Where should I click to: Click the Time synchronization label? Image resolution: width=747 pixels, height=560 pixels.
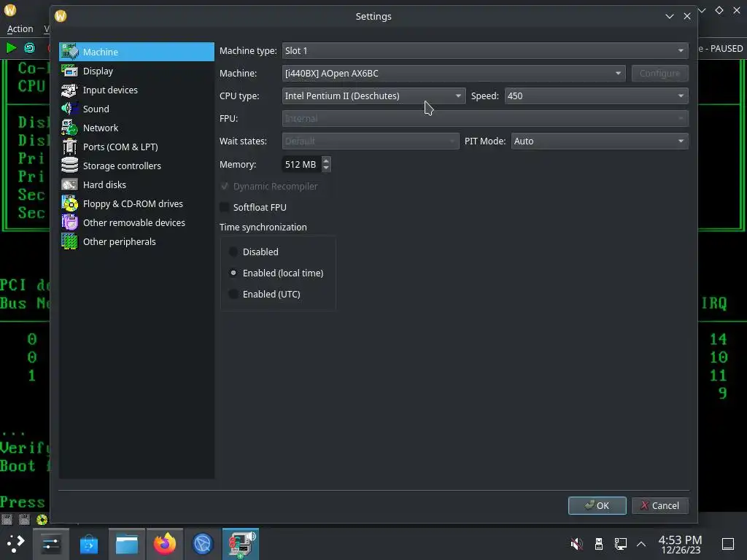(x=263, y=227)
